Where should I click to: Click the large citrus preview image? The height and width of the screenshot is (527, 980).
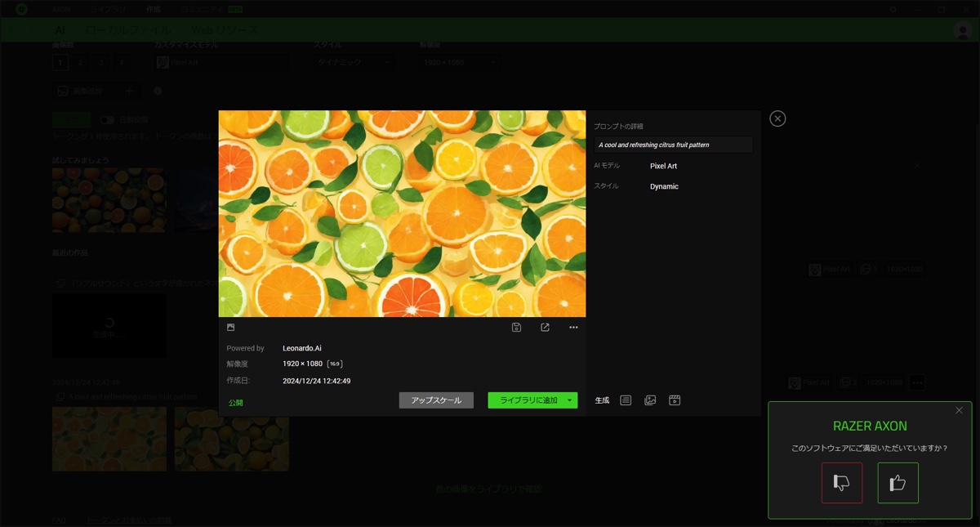pyautogui.click(x=402, y=213)
